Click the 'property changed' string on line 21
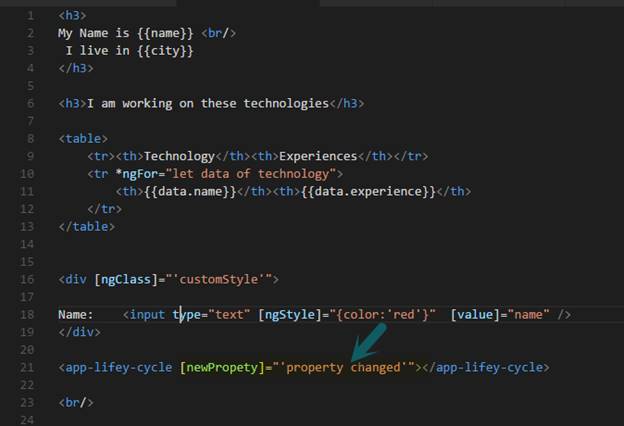 tap(343, 367)
